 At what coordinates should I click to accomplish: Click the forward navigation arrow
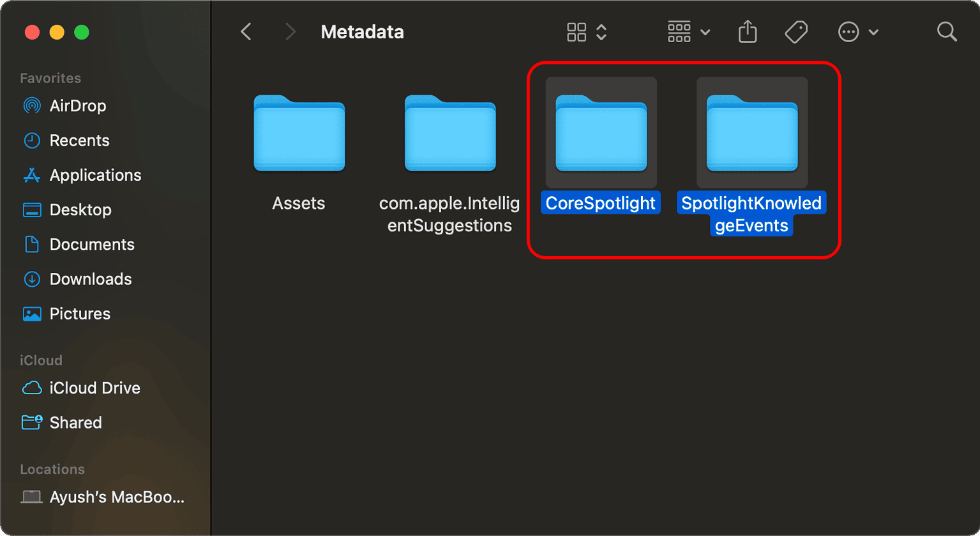[290, 31]
